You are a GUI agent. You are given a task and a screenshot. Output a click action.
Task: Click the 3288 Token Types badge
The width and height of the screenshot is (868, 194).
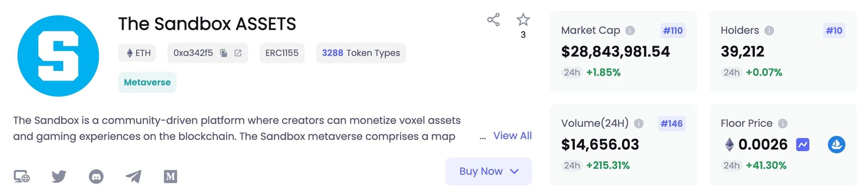pyautogui.click(x=361, y=53)
